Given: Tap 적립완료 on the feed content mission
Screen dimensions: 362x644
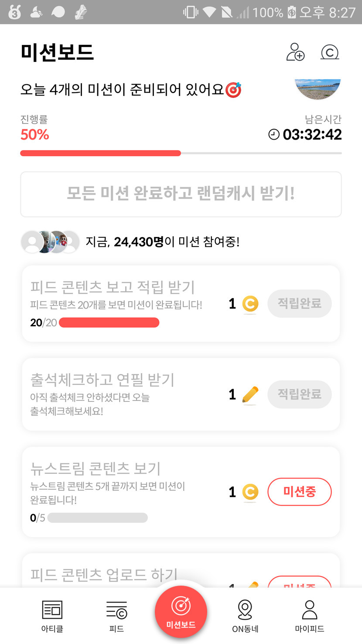Looking at the screenshot, I should coord(299,303).
